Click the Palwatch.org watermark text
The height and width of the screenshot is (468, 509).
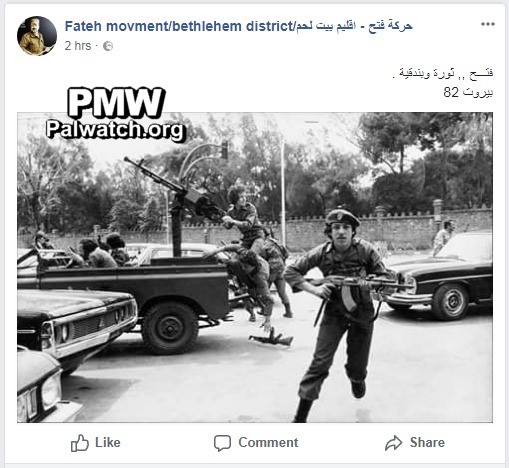pyautogui.click(x=115, y=130)
